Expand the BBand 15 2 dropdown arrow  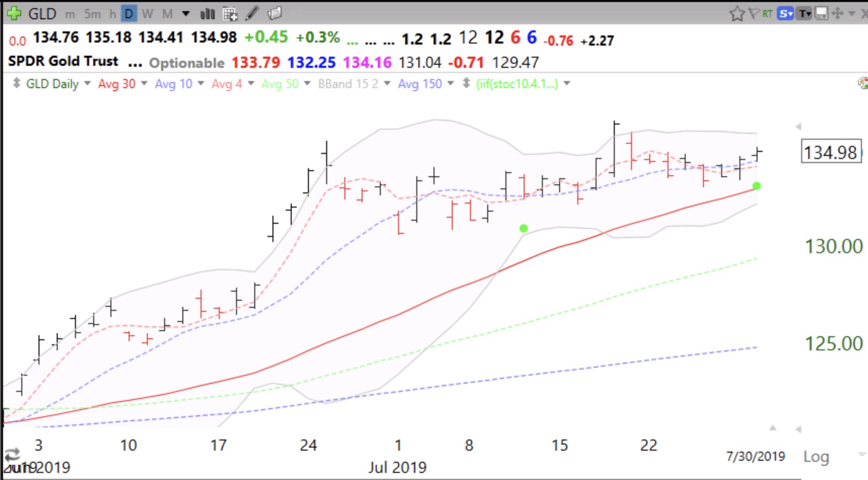coord(387,83)
